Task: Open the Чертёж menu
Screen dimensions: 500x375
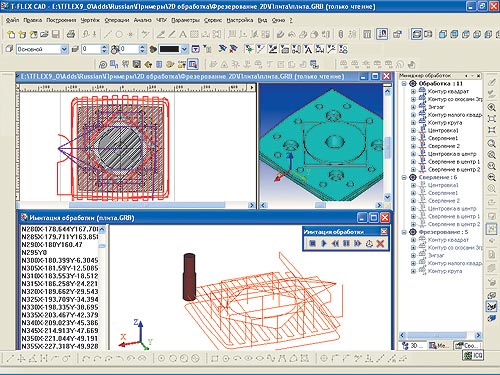Action: point(90,20)
